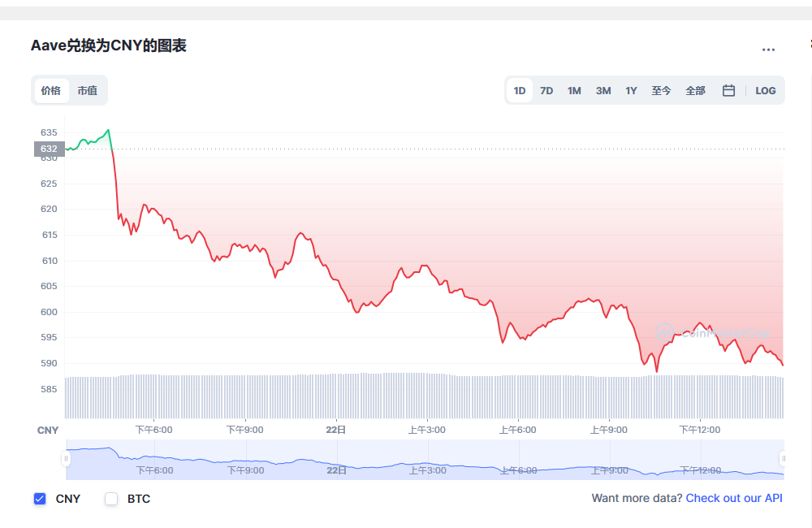
Task: Click the 590 price axis label
Action: 49,363
